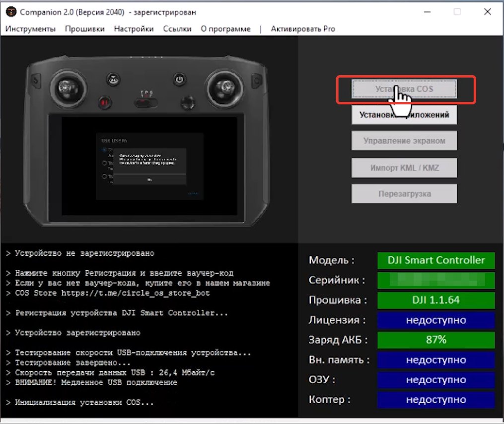Click the Коптер недоступно value
This screenshot has width=504, height=424.
[436, 400]
